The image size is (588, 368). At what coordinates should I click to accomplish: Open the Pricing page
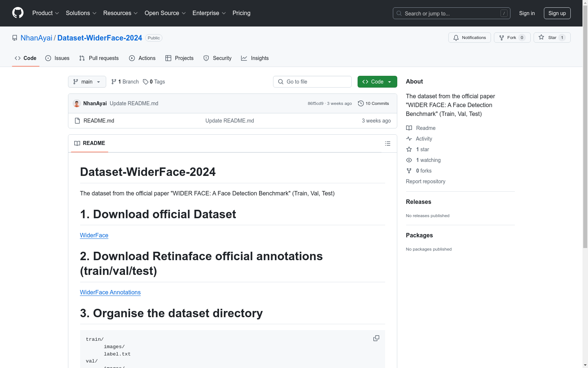pyautogui.click(x=241, y=13)
